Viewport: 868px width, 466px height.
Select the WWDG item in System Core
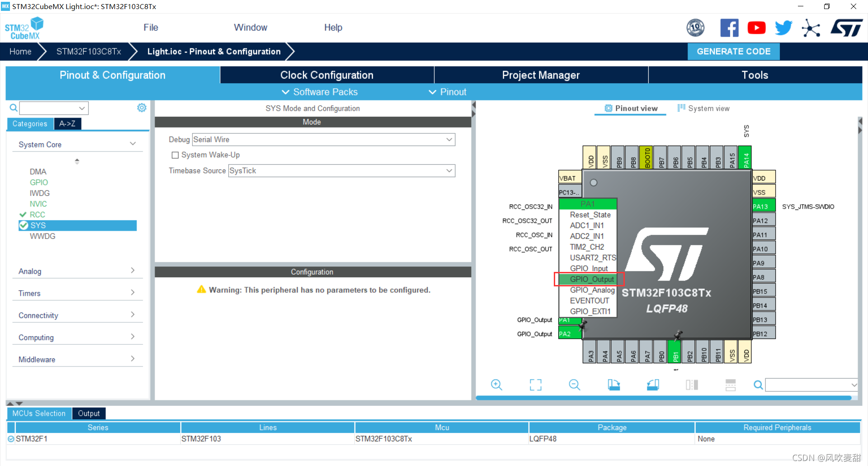point(42,236)
